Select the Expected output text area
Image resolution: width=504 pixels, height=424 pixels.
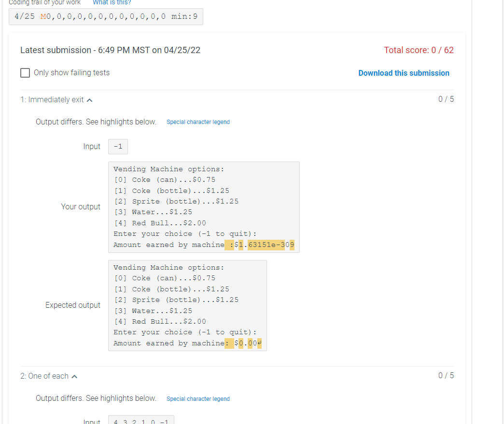pos(187,305)
